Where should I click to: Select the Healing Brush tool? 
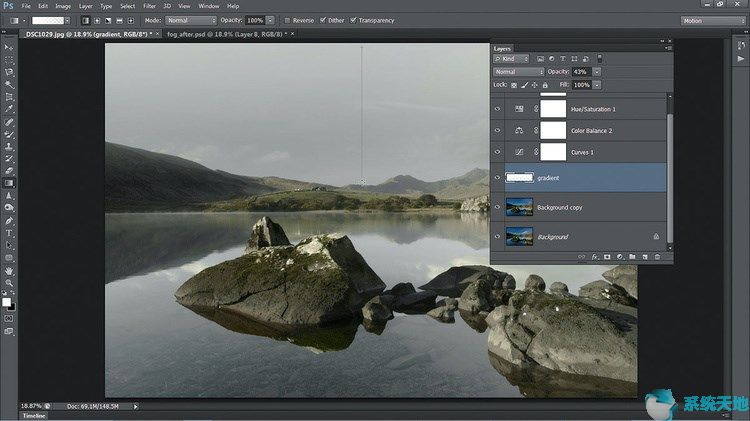coord(9,122)
